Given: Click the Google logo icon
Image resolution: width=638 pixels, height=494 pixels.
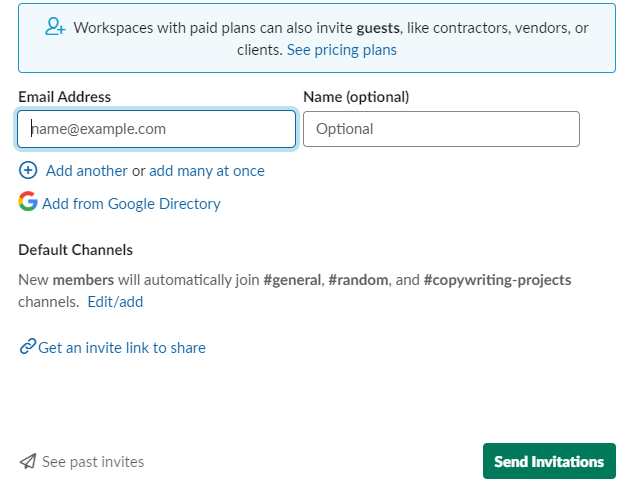Looking at the screenshot, I should (x=28, y=202).
